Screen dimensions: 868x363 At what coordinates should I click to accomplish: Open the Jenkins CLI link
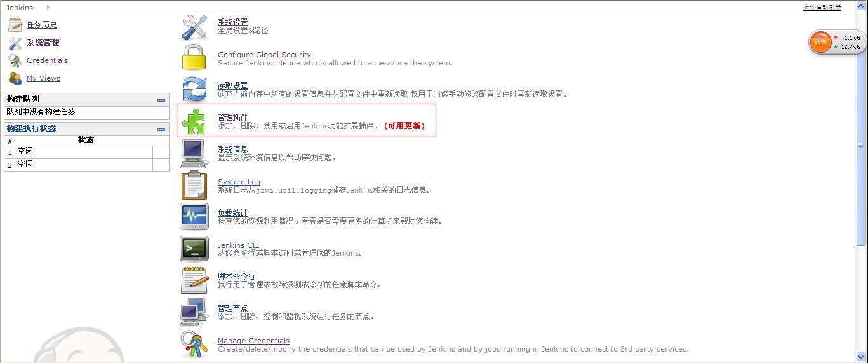coord(239,245)
